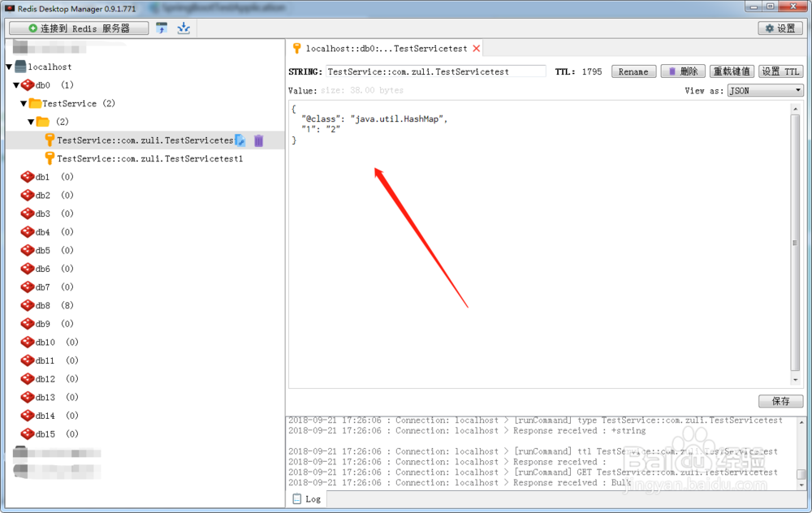This screenshot has width=812, height=513.
Task: Close the TestServicetest tab with red X
Action: pyautogui.click(x=477, y=48)
